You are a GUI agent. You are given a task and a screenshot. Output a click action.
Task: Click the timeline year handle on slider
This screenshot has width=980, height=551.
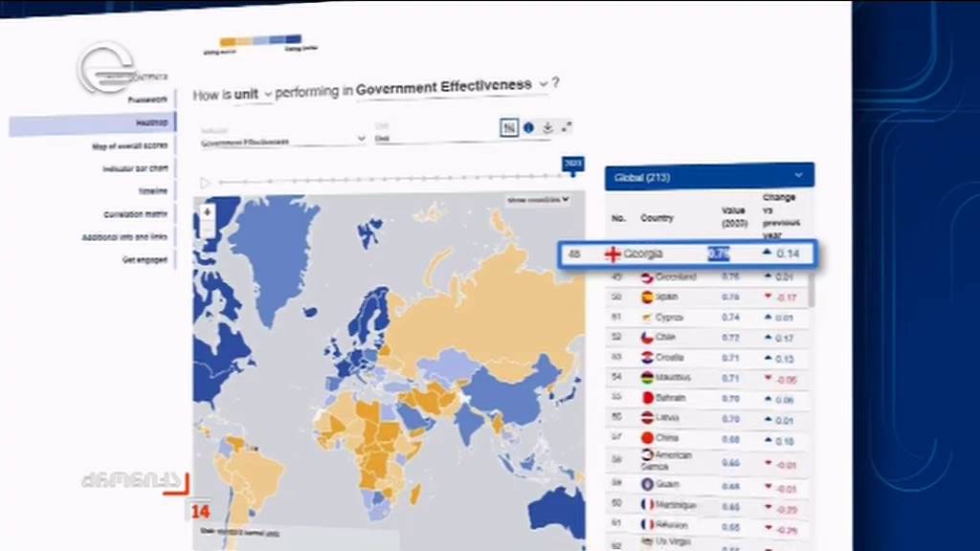click(x=573, y=165)
